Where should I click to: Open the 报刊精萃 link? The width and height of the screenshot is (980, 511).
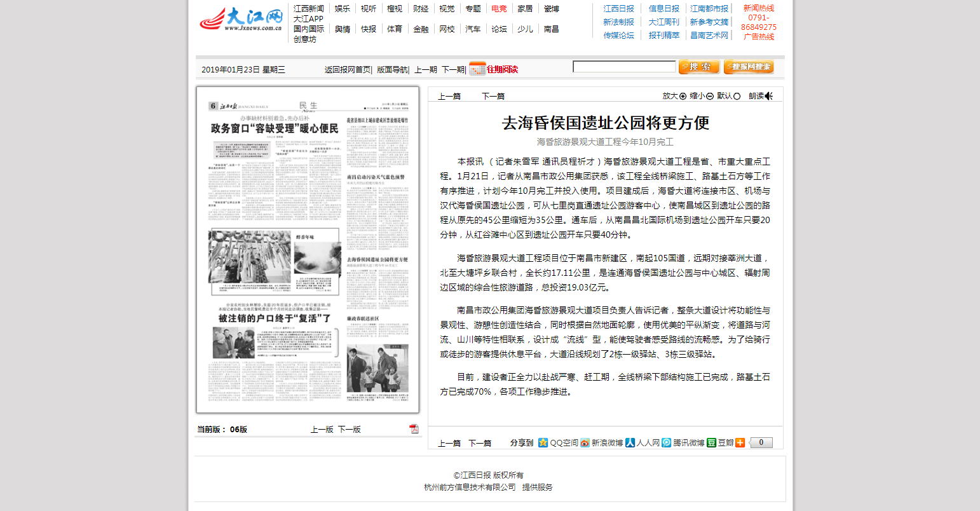(x=664, y=36)
